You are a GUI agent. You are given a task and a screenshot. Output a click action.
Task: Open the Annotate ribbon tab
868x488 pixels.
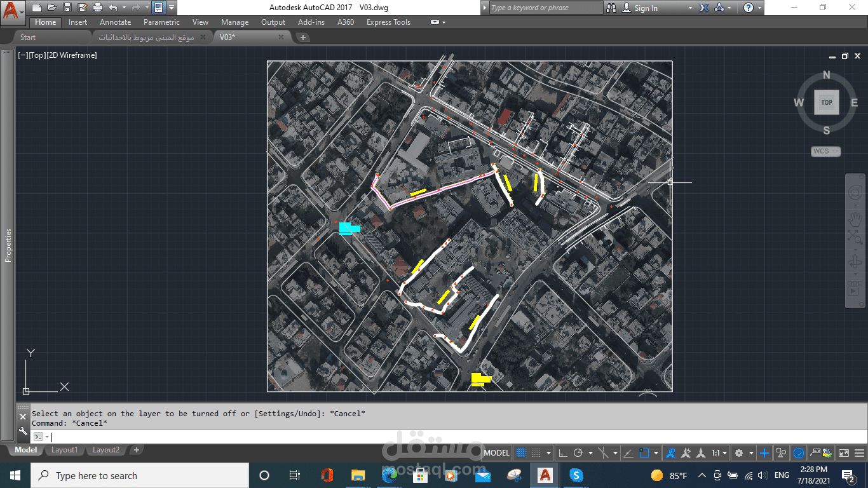115,22
